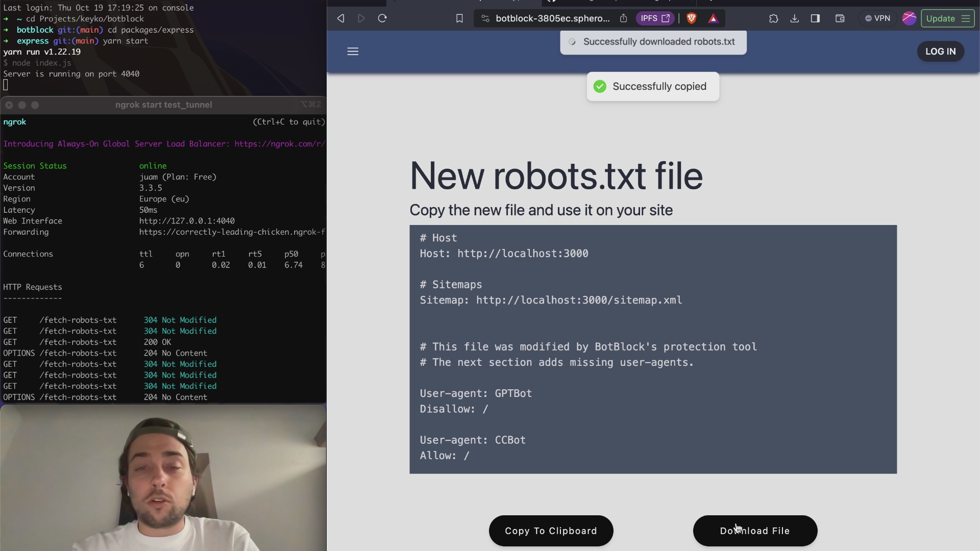Click the ngrok load balancer link
980x551 pixels.
pos(279,144)
